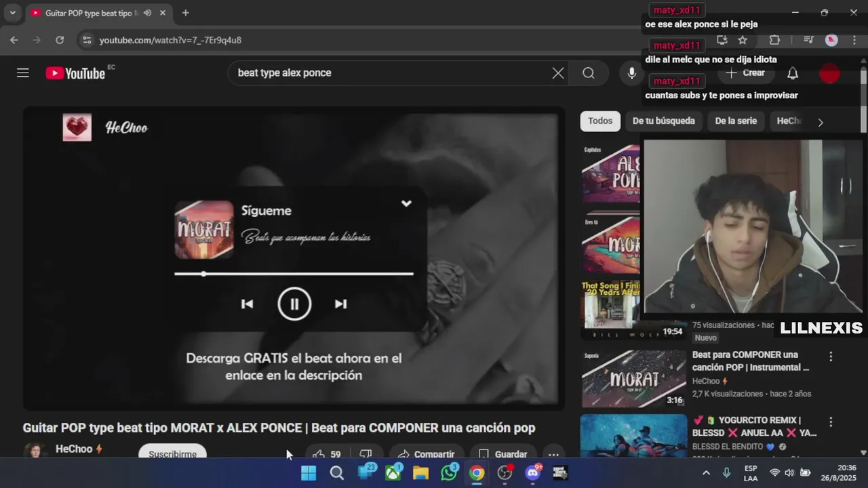Clear the search box with the X
Viewport: 868px width, 488px height.
558,73
